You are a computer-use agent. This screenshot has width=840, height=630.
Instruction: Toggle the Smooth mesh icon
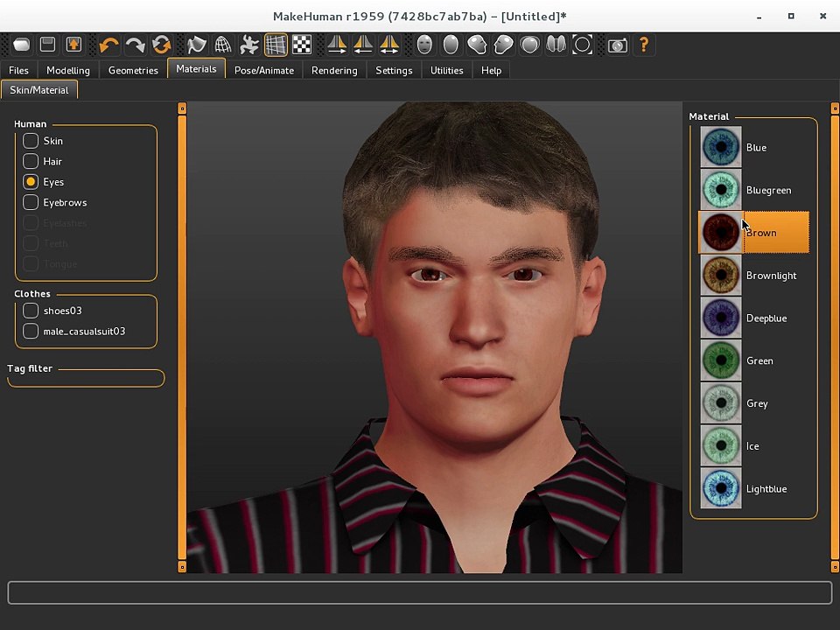196,45
